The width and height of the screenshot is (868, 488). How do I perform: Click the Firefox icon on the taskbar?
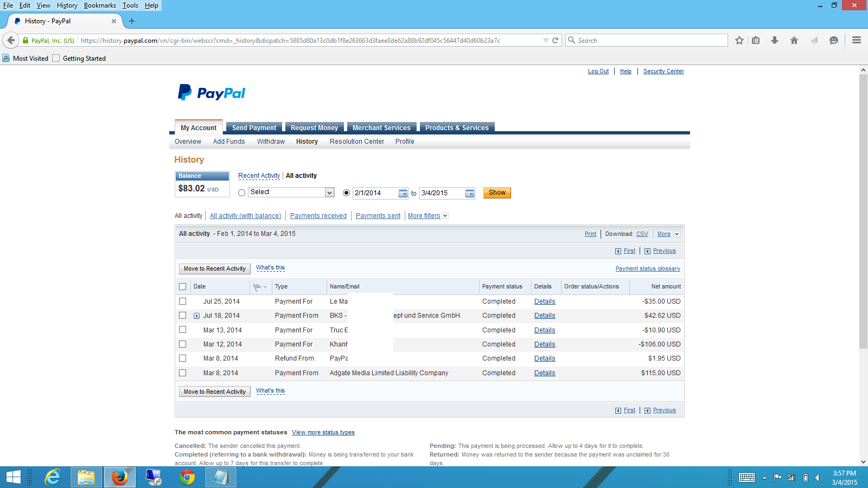120,477
